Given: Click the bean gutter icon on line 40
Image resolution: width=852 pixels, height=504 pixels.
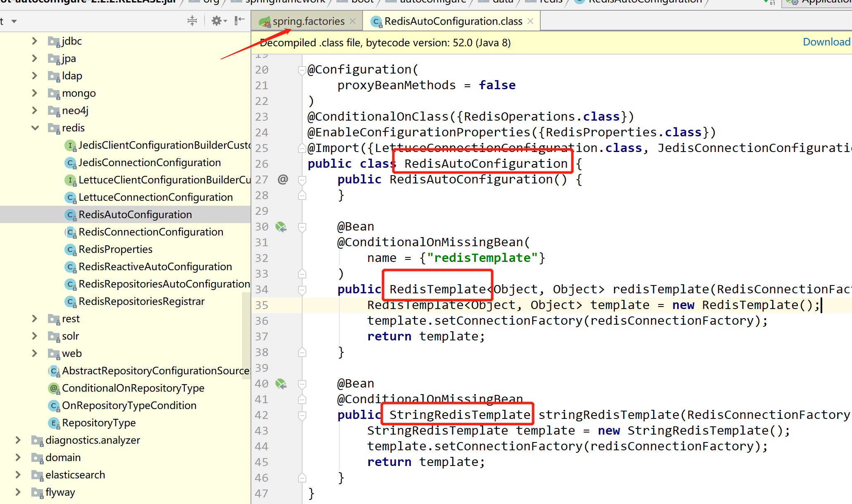Looking at the screenshot, I should coord(281,383).
